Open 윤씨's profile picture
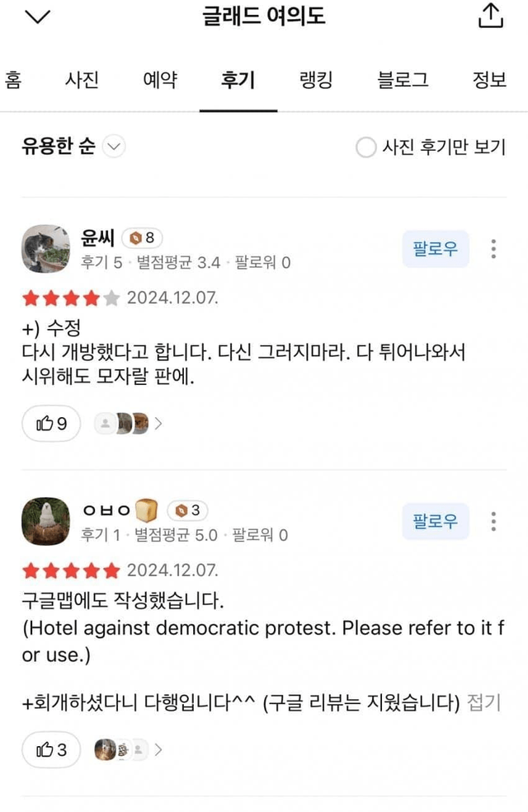This screenshot has height=812, width=528. (45, 249)
